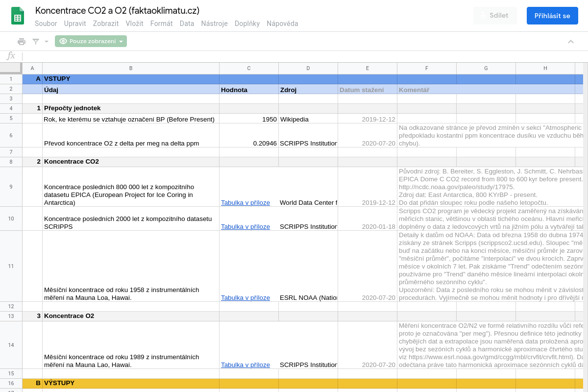Click the document title text
This screenshot has height=392, width=588.
(x=117, y=10)
